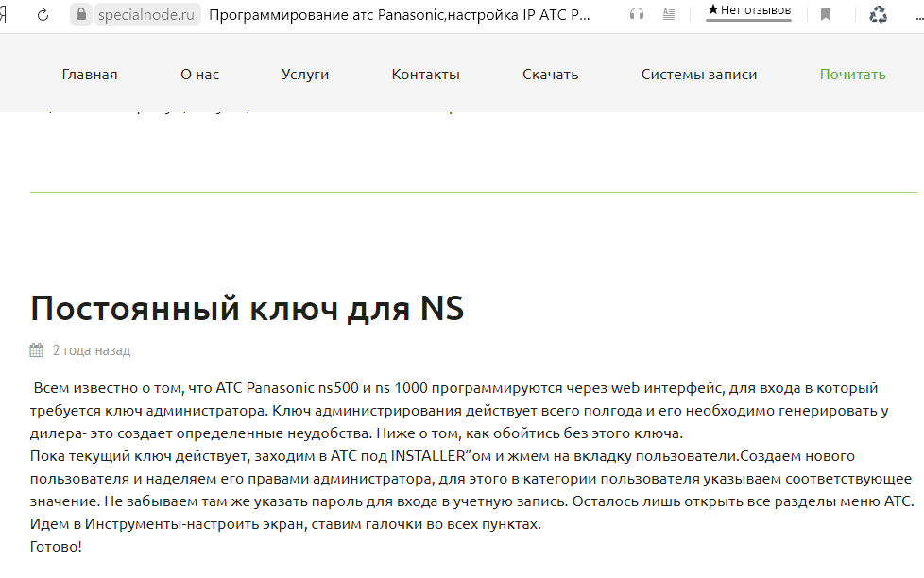Select the green Почитать menu item

point(853,75)
